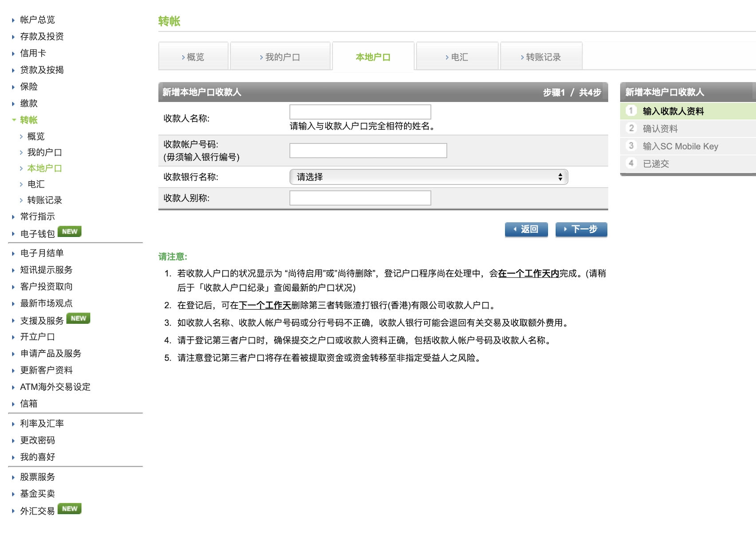Click step 2 number icon 确认资料
Screen dimensions: 756x549
[631, 128]
